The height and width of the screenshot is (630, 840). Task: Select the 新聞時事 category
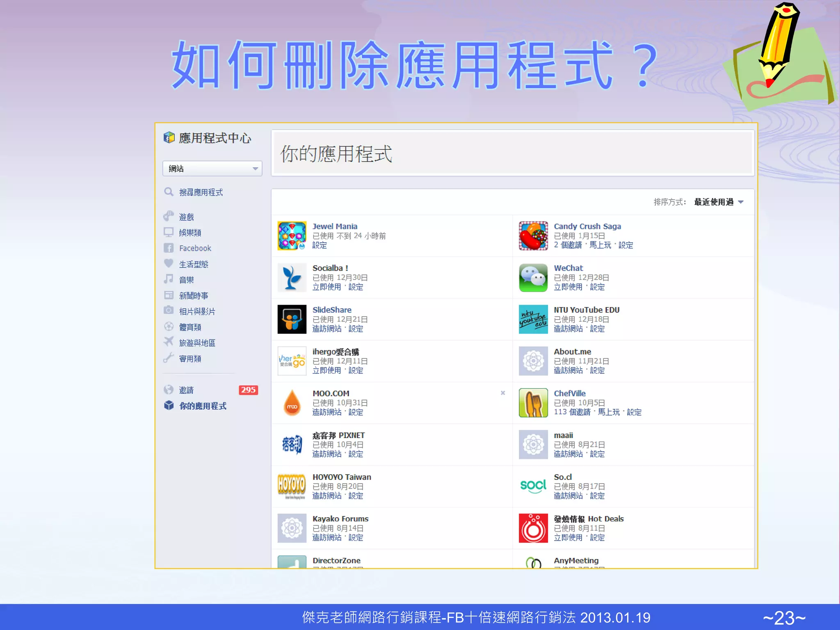[x=194, y=296]
